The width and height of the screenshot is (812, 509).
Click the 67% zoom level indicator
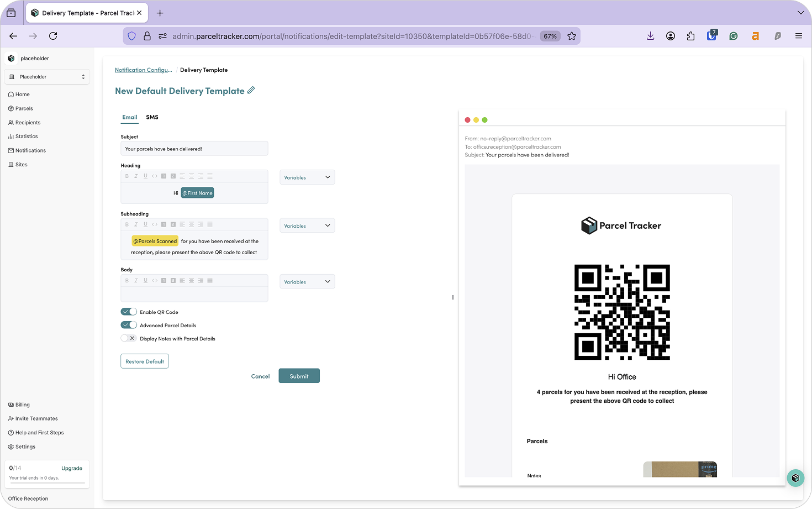550,36
